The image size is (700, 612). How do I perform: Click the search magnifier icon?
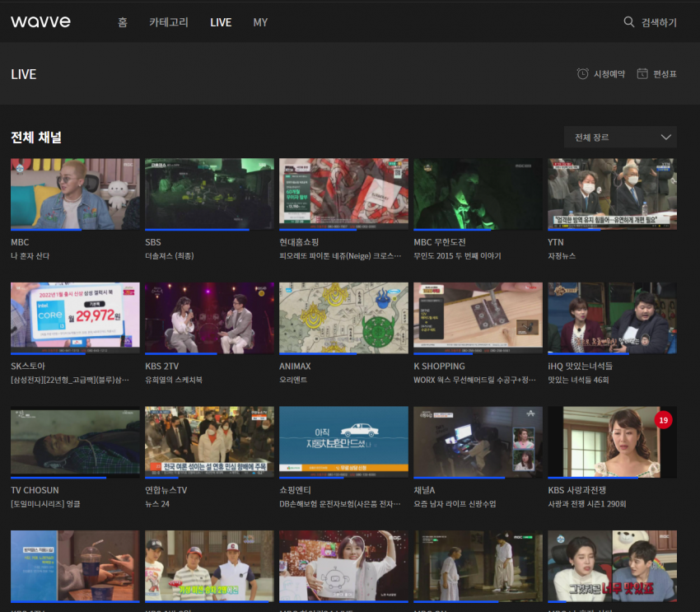click(628, 22)
